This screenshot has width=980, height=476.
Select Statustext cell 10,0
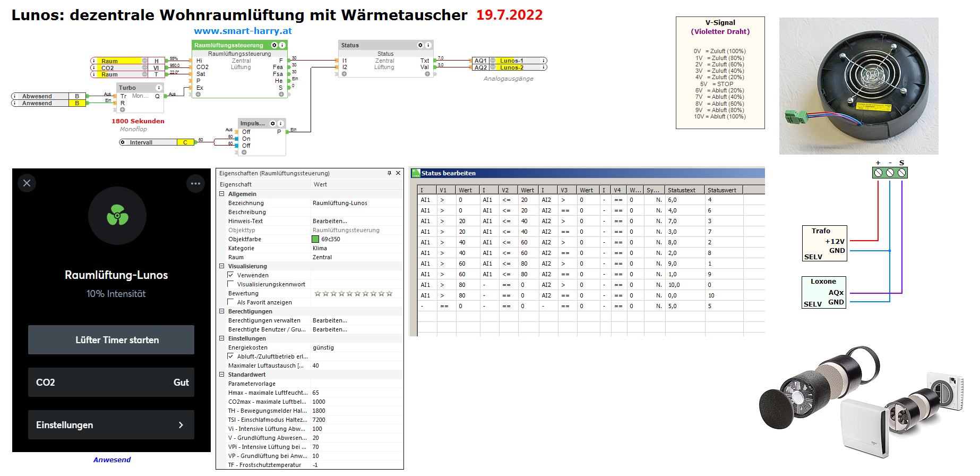tap(685, 285)
